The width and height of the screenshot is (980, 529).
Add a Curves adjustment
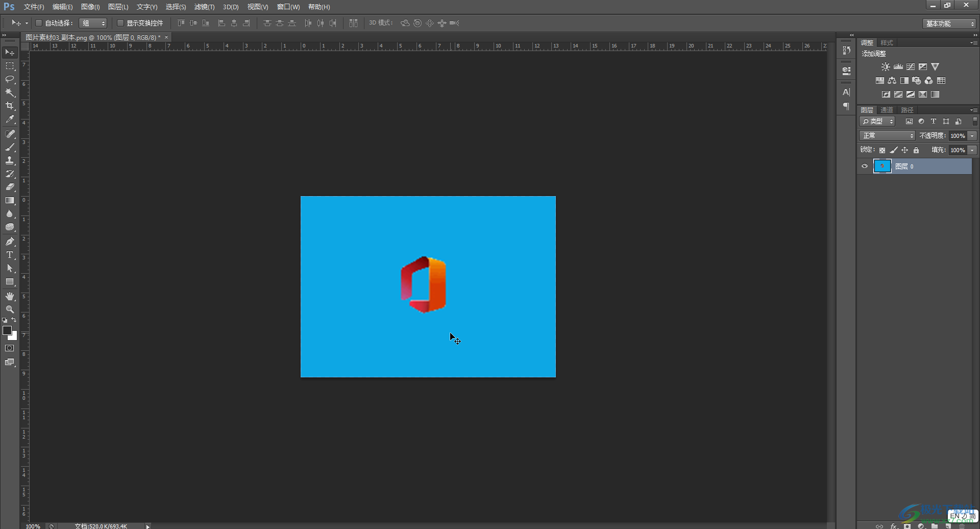[911, 67]
